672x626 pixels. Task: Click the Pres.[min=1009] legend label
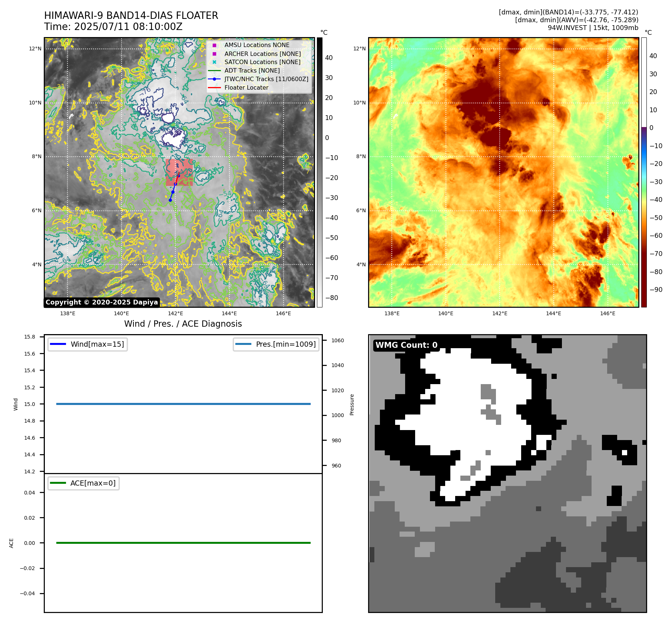click(286, 344)
